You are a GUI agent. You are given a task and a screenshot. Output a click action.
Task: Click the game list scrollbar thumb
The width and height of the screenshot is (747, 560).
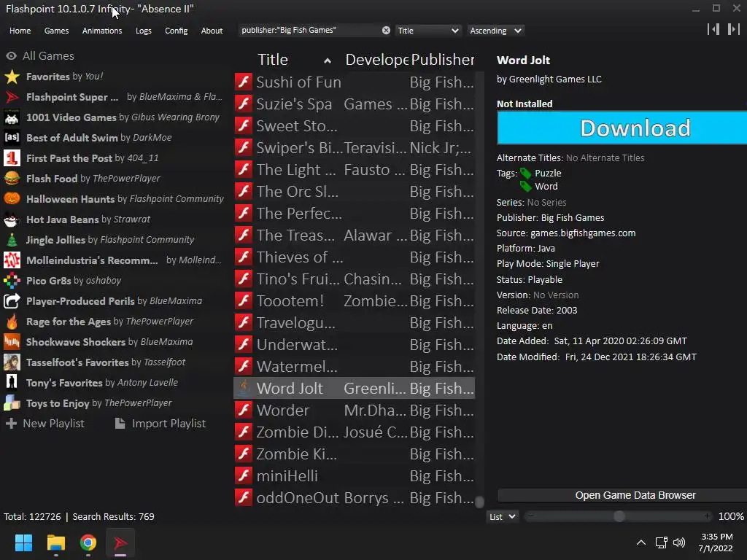480,502
